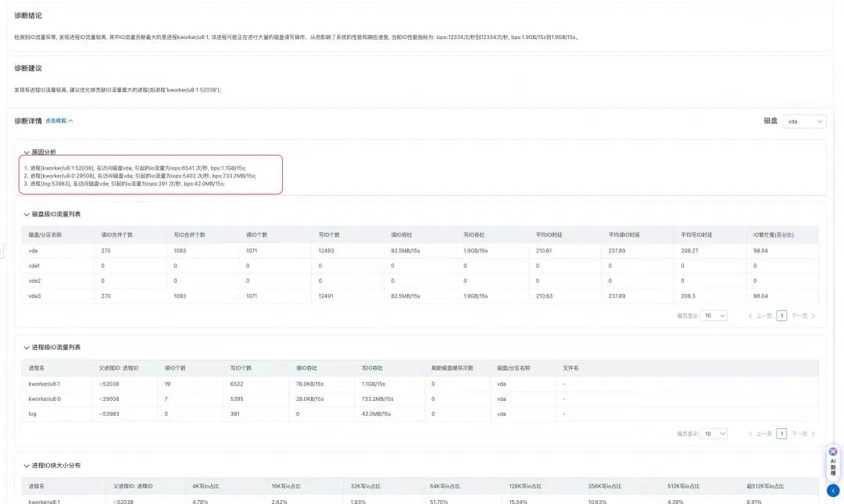Click the 208.27 write latency cell
The image size is (844, 504).
[689, 250]
